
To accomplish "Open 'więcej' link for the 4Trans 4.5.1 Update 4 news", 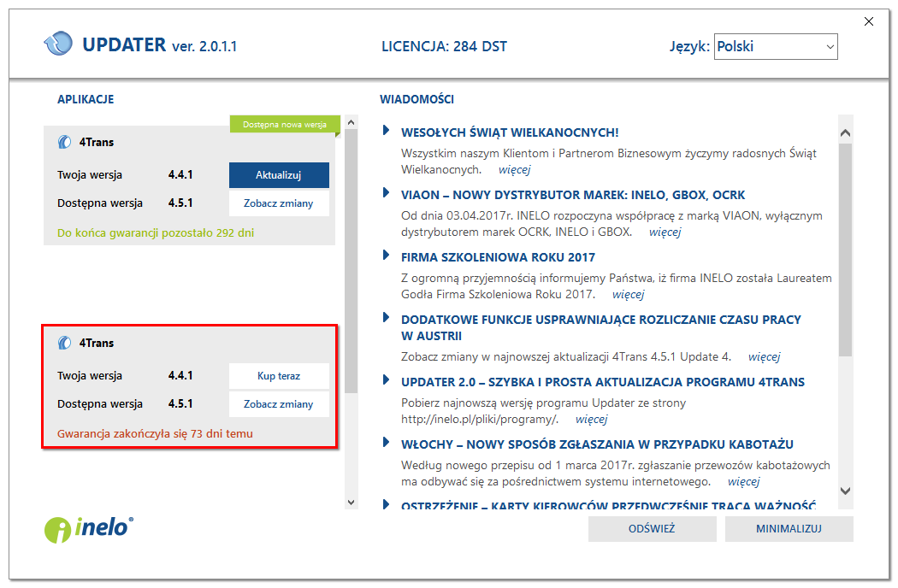I will [x=764, y=356].
